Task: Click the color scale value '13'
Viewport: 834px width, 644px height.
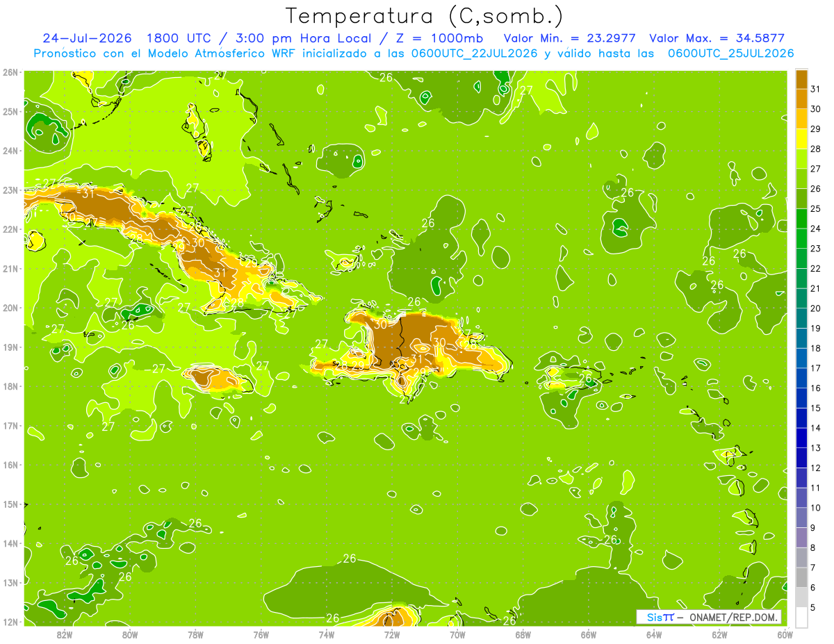Action: (x=816, y=448)
